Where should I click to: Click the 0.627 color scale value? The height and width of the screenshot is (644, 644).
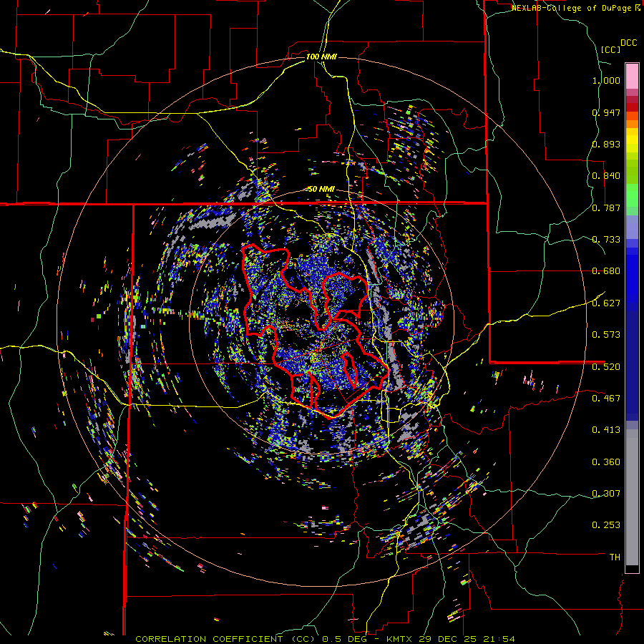coord(606,303)
